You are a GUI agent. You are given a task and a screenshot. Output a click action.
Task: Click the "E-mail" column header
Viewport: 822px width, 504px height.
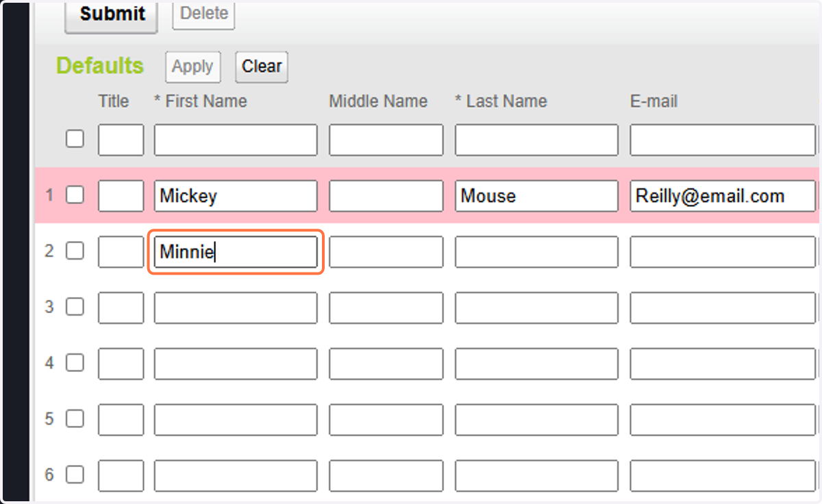tap(654, 101)
